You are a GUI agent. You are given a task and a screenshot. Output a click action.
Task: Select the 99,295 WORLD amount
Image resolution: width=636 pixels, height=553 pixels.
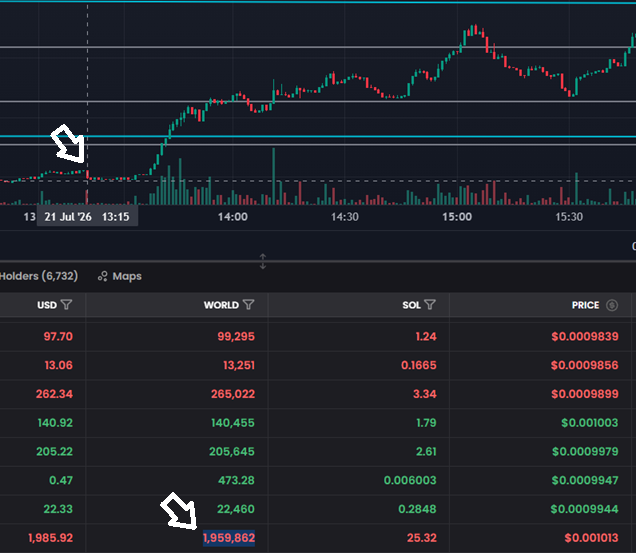tap(236, 336)
